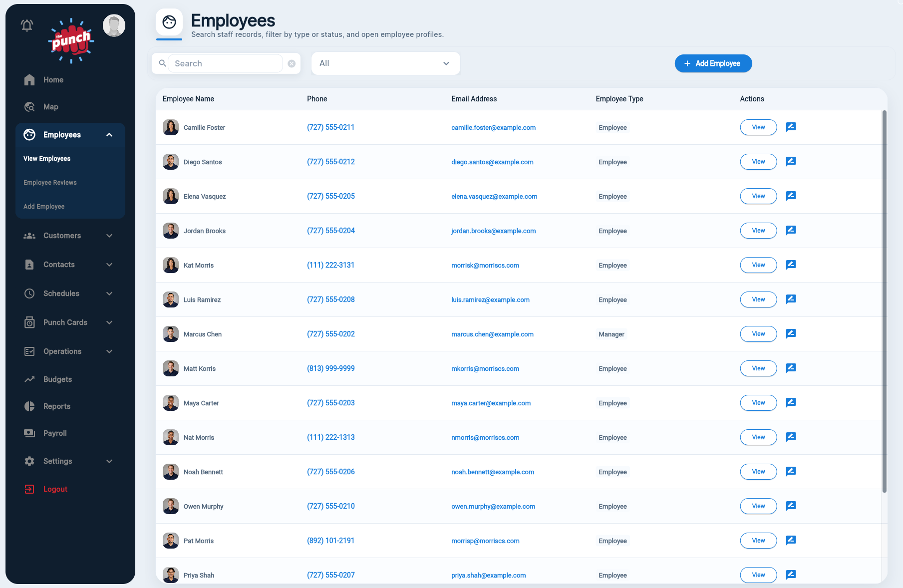
Task: Select View Employees submenu item
Action: (x=47, y=159)
